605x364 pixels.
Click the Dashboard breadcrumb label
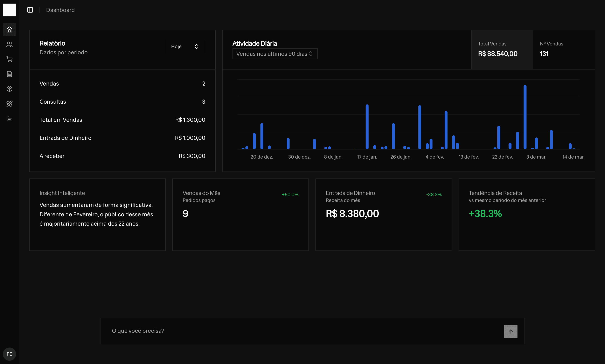[x=60, y=10]
